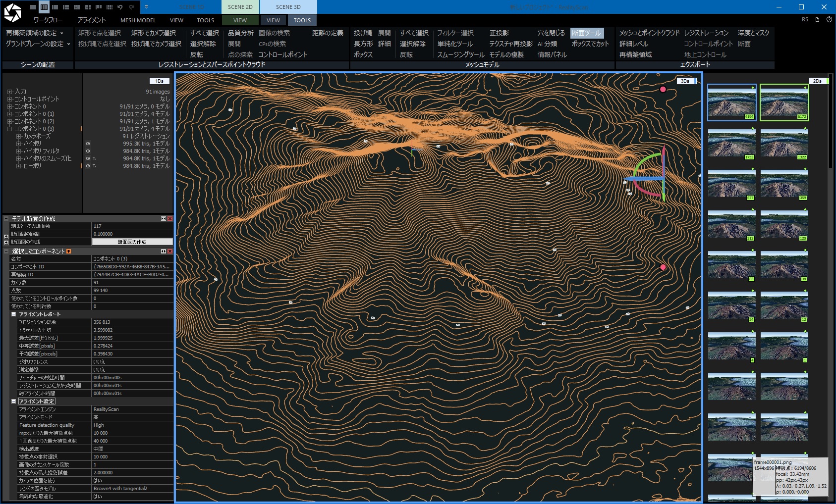Open the ワークフロー tab

[x=48, y=20]
